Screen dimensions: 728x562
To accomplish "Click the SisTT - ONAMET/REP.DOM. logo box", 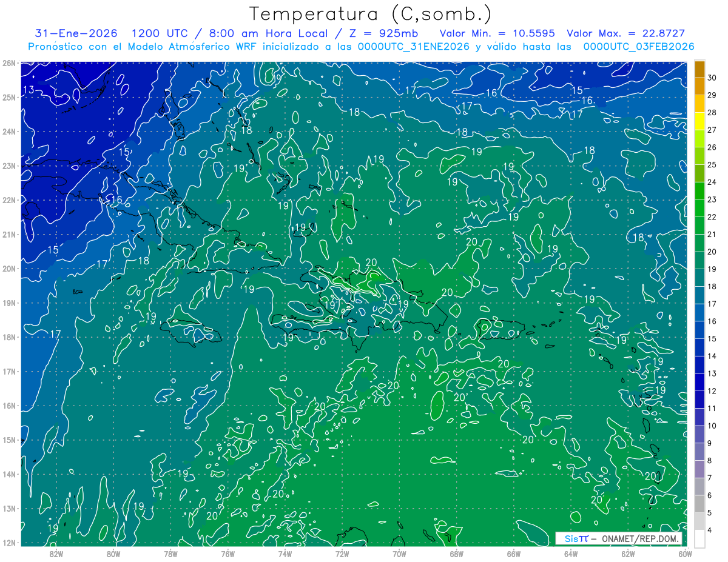I will click(618, 538).
